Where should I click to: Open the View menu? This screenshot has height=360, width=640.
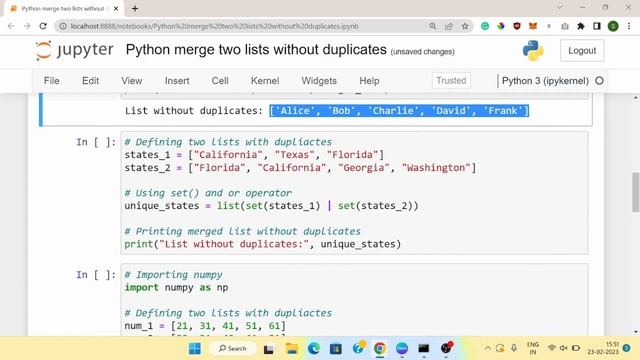[131, 81]
